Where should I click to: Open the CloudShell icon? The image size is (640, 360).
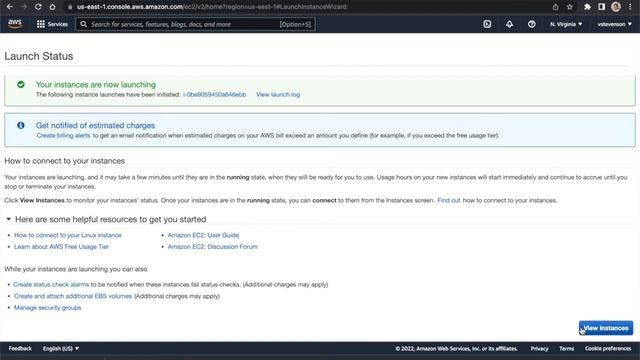coord(487,24)
